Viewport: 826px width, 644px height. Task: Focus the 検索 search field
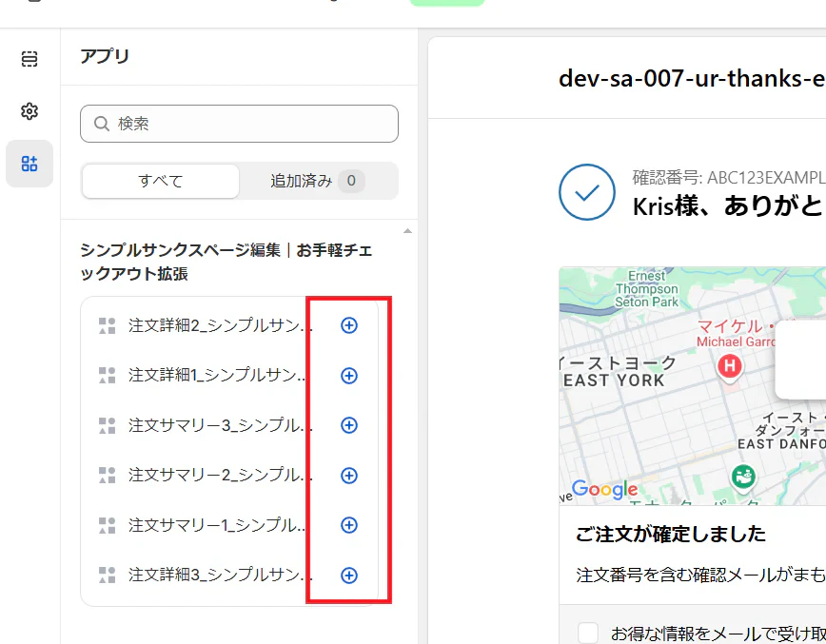pos(239,124)
